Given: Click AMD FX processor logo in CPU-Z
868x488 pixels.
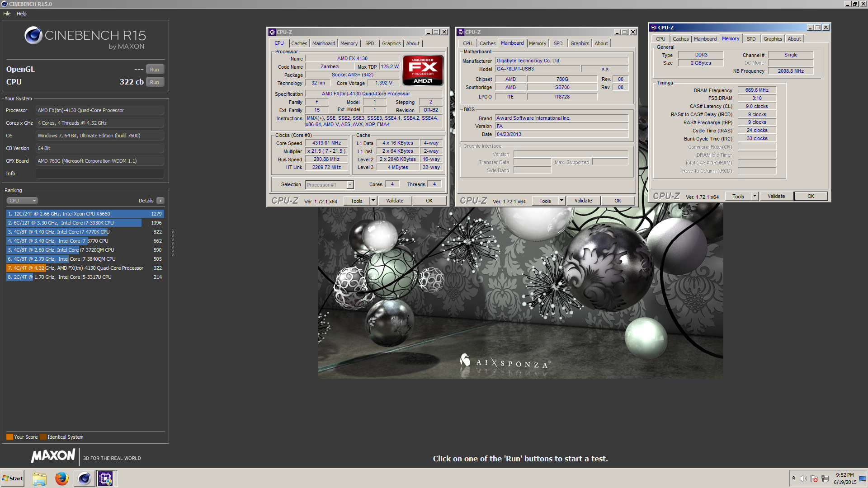Looking at the screenshot, I should pyautogui.click(x=423, y=70).
